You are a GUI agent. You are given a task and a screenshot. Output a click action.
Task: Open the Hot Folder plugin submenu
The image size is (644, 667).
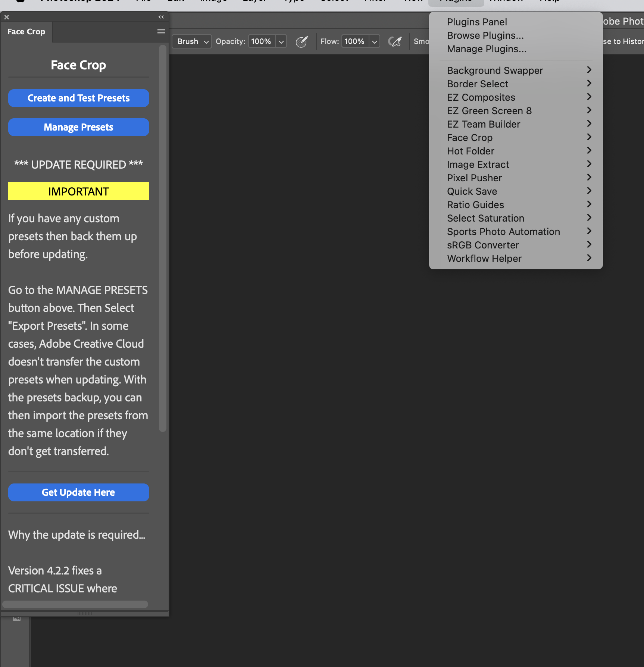coord(516,151)
